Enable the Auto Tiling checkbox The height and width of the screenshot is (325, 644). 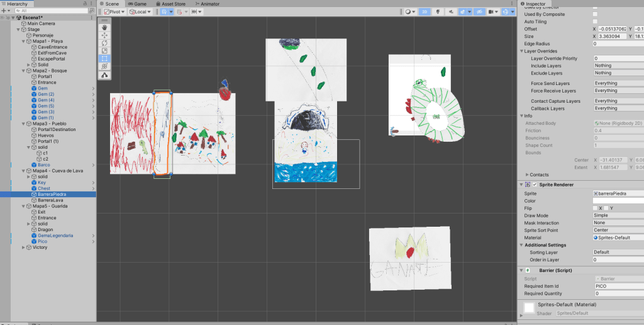[x=595, y=21]
